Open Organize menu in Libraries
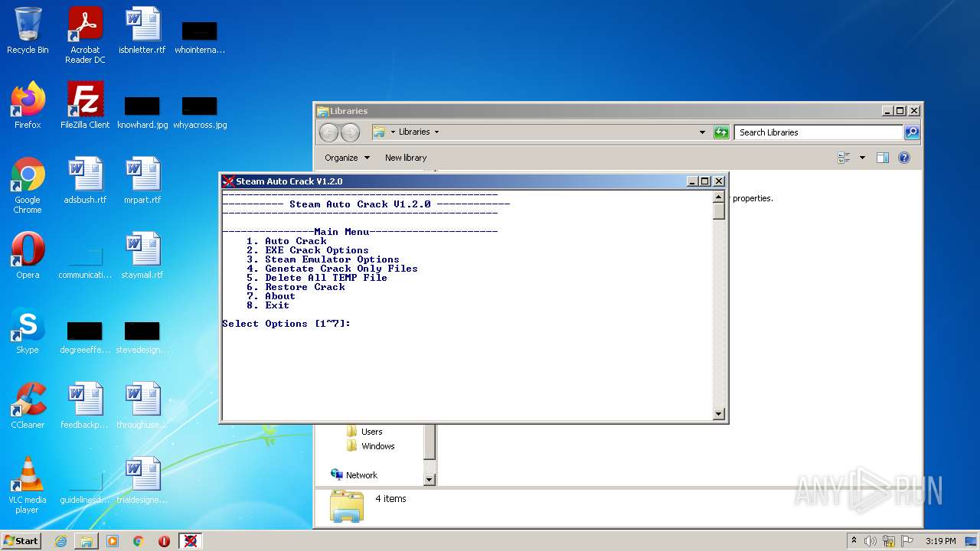 coord(347,158)
